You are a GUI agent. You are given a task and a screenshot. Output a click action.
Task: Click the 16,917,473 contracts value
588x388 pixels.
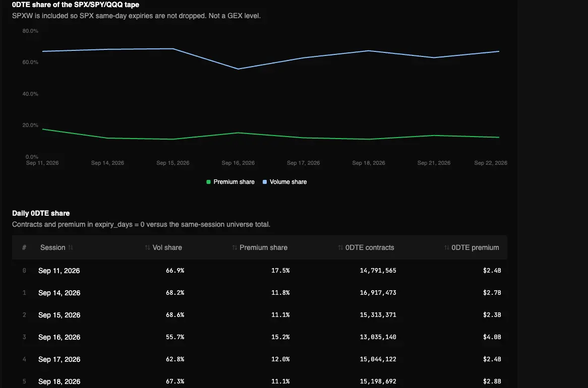[378, 292]
